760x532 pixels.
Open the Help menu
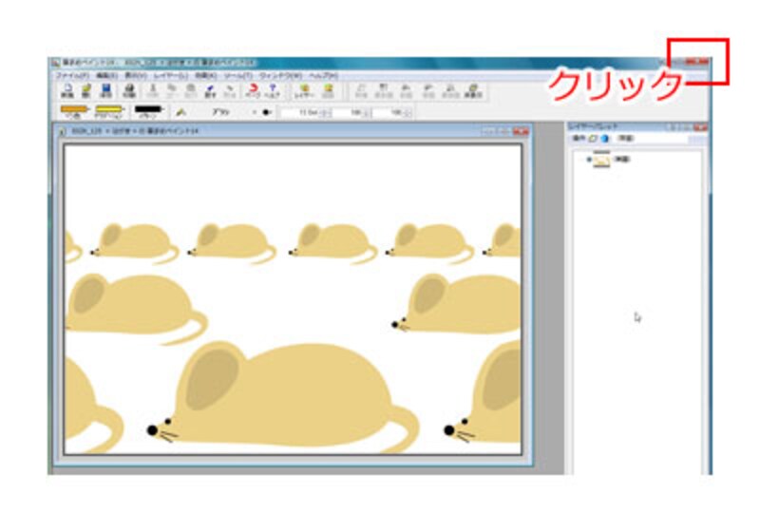[323, 74]
